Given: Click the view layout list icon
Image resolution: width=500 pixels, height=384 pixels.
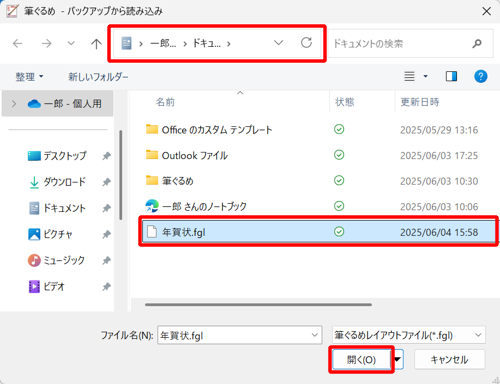Looking at the screenshot, I should tap(409, 76).
